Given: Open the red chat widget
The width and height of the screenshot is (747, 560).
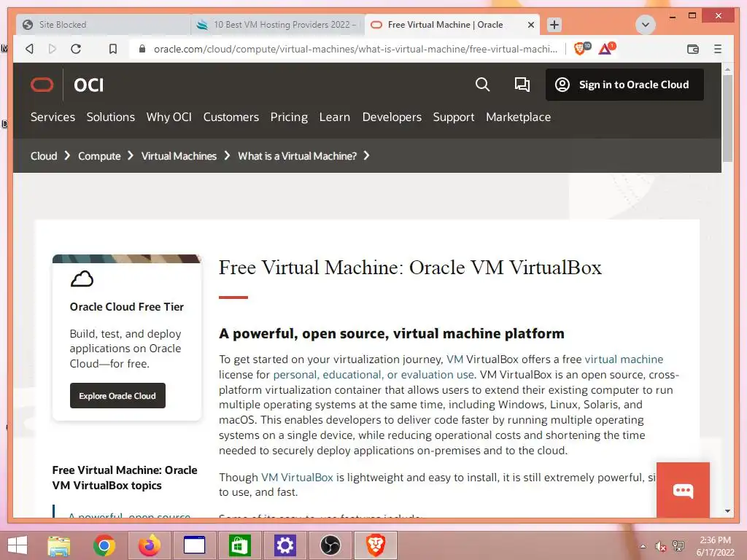Looking at the screenshot, I should tap(683, 490).
